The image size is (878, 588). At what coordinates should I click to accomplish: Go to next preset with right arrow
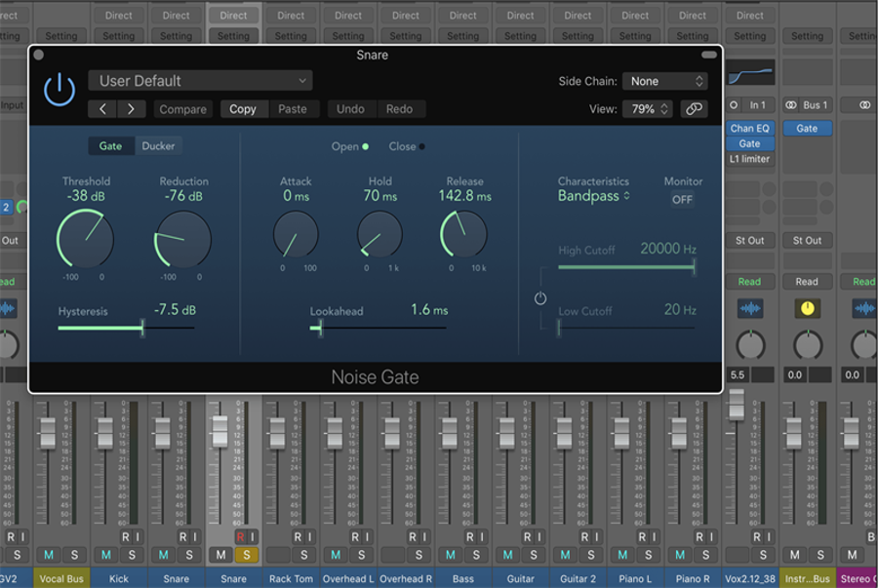pos(131,109)
